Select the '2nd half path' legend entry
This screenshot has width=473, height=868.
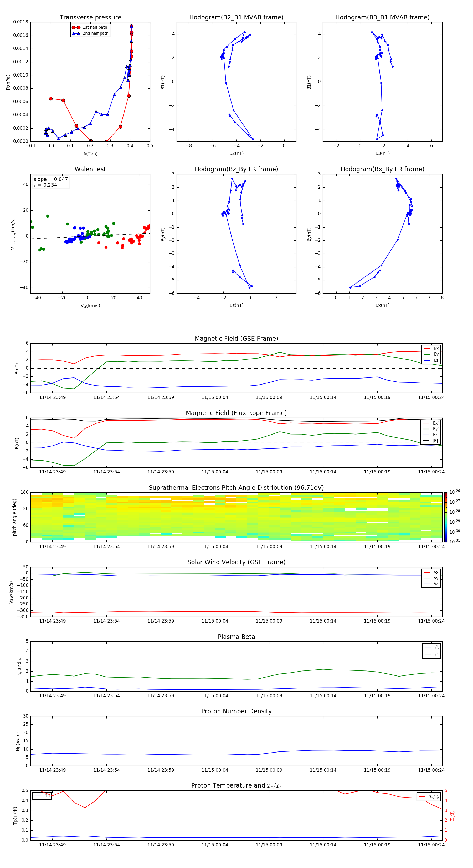(x=90, y=33)
